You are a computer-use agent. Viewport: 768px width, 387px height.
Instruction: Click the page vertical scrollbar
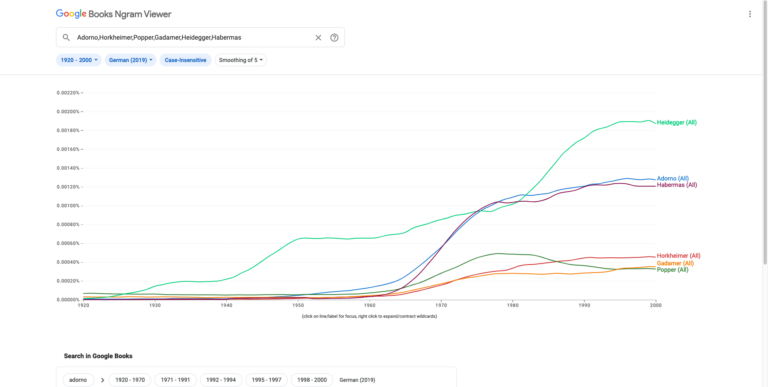[x=765, y=132]
